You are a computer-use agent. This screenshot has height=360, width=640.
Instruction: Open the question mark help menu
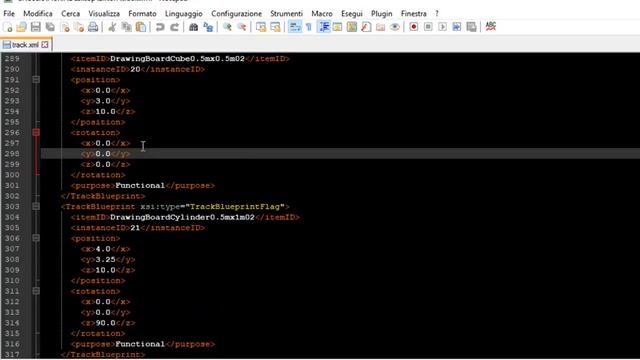coord(437,13)
